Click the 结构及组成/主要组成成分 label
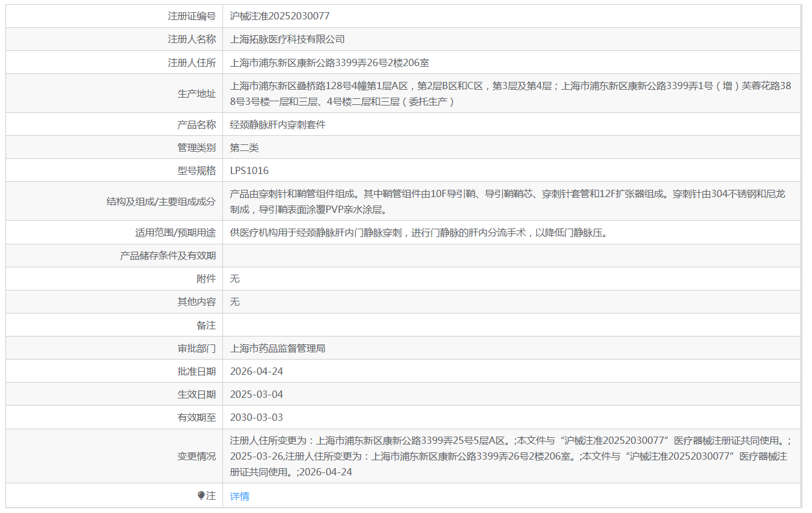812x513 pixels. tap(161, 202)
